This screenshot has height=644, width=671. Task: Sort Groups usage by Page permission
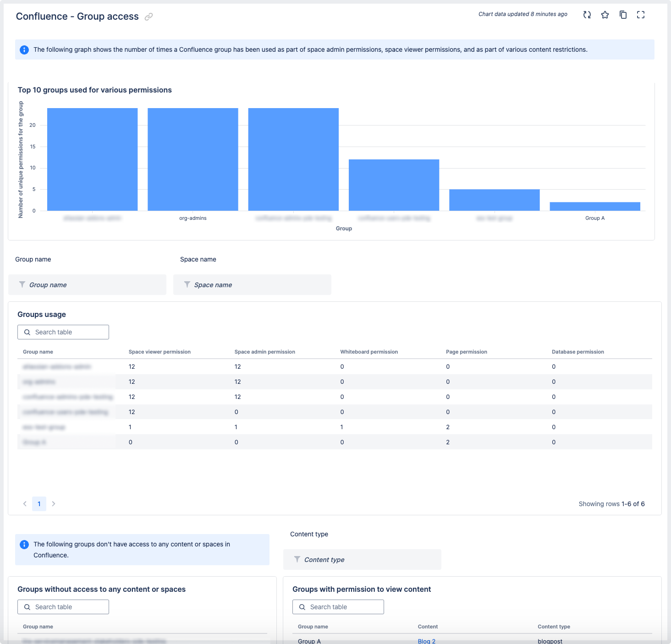click(x=467, y=352)
